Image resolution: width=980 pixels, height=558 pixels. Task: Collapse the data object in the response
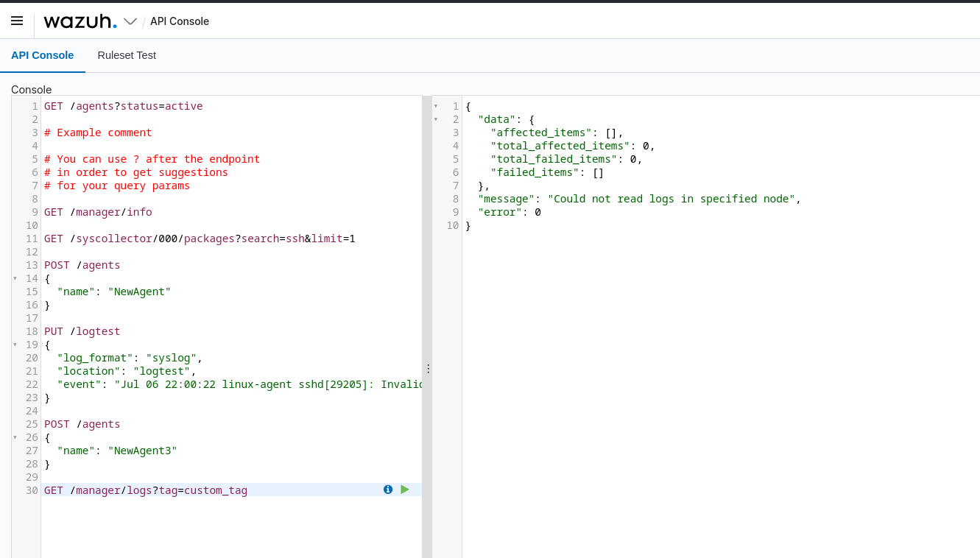point(437,119)
